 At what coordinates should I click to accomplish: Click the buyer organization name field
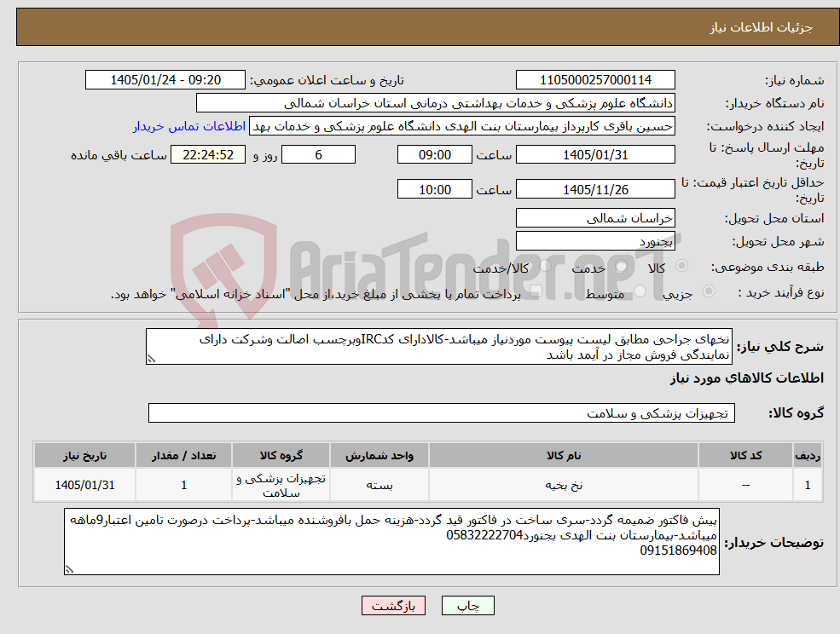pyautogui.click(x=436, y=103)
